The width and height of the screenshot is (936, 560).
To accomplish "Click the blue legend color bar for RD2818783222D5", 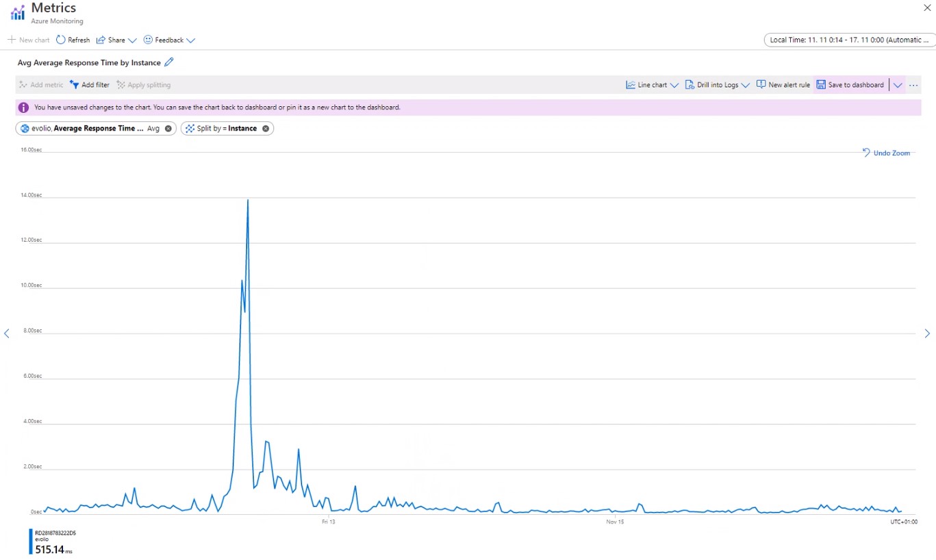I will 31,541.
